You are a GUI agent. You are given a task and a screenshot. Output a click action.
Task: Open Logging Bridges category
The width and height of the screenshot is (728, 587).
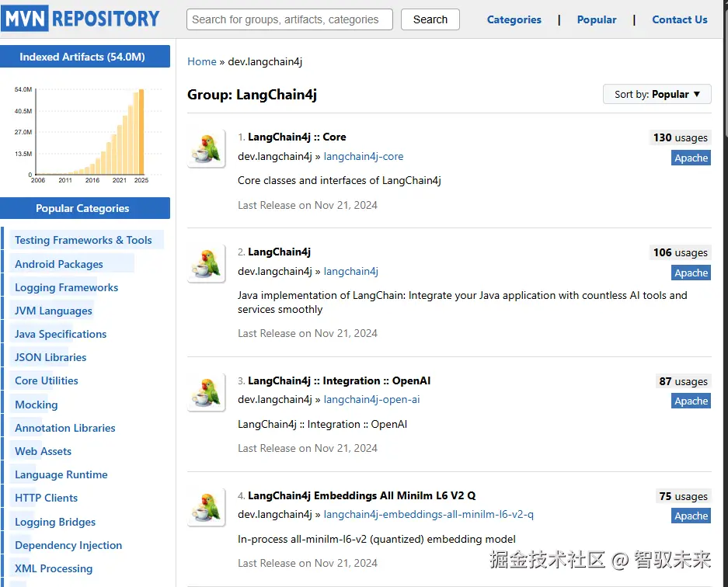[x=55, y=522]
